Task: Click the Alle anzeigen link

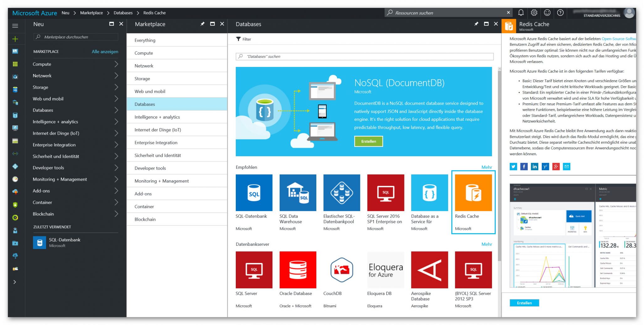Action: 105,52
